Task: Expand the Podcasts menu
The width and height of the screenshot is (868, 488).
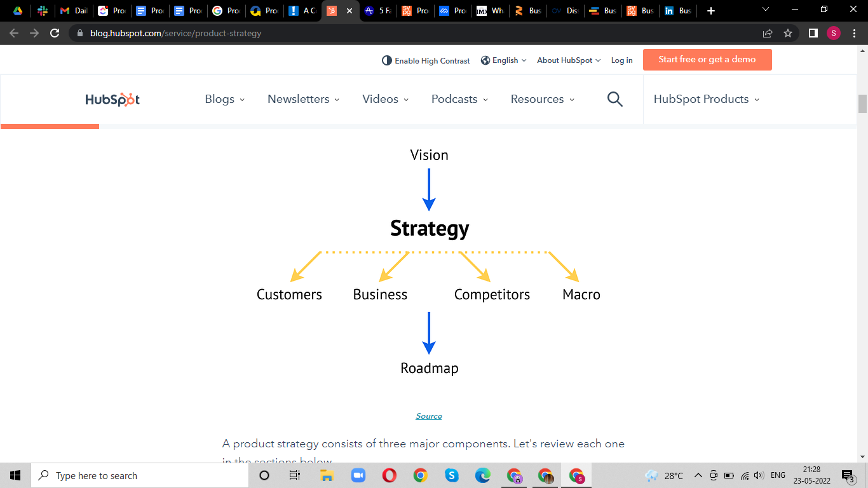Action: [460, 99]
